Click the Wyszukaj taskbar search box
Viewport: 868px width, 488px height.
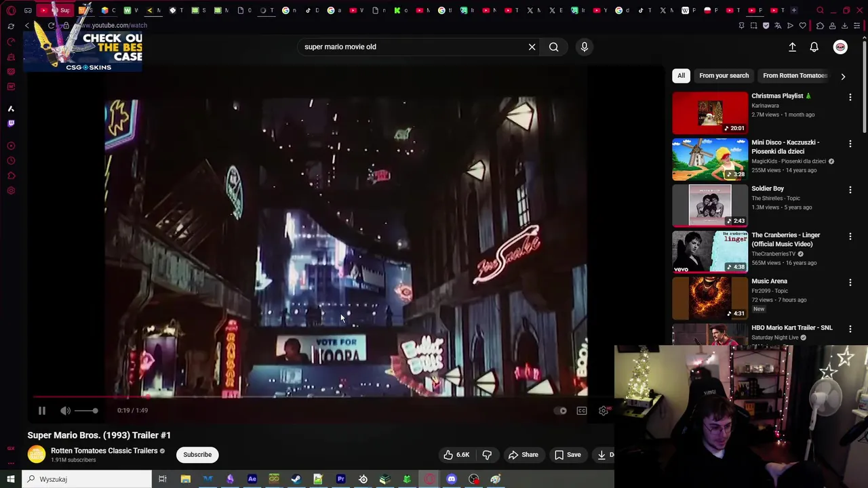coord(87,479)
